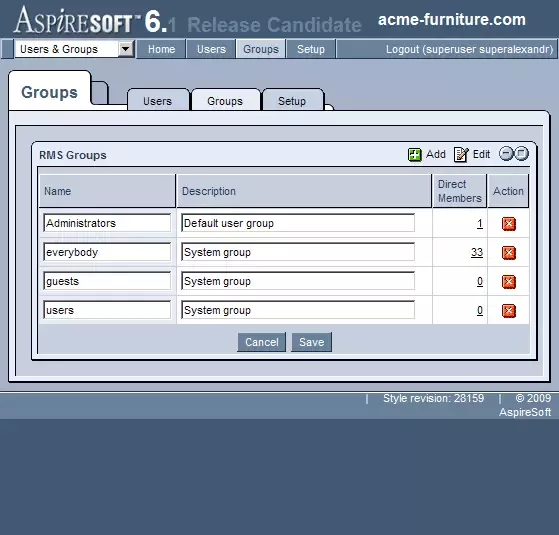The width and height of the screenshot is (559, 535).
Task: Edit the 'Default user group' description field
Action: click(298, 223)
